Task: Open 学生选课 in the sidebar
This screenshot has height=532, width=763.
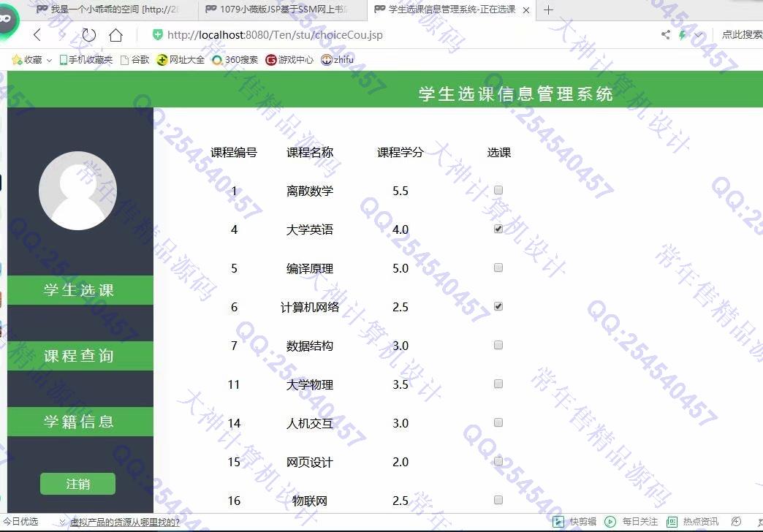Action: (80, 290)
